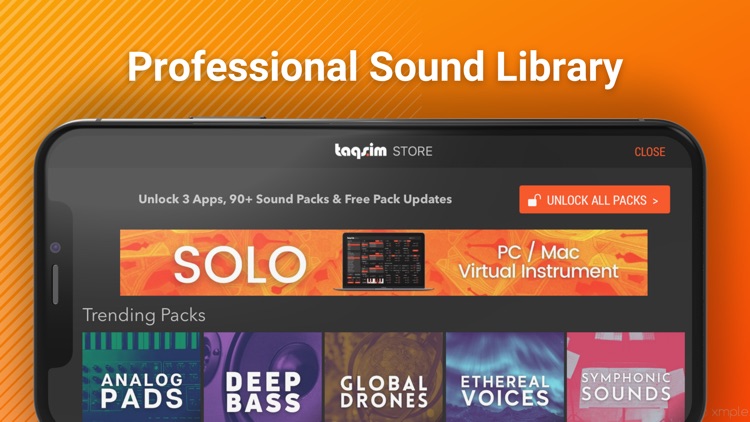Click the 'Unlock 3 Apps, 90+ Sound Packs' text
Screen dimensions: 750x422
(x=295, y=199)
